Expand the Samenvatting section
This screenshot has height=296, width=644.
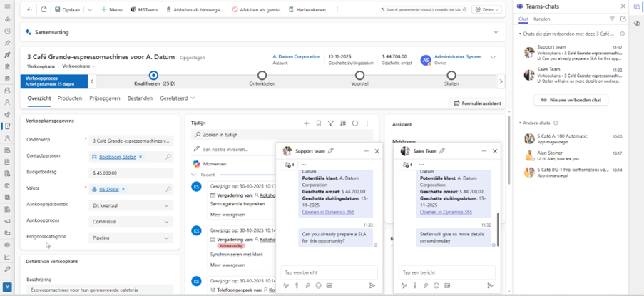[x=496, y=32]
